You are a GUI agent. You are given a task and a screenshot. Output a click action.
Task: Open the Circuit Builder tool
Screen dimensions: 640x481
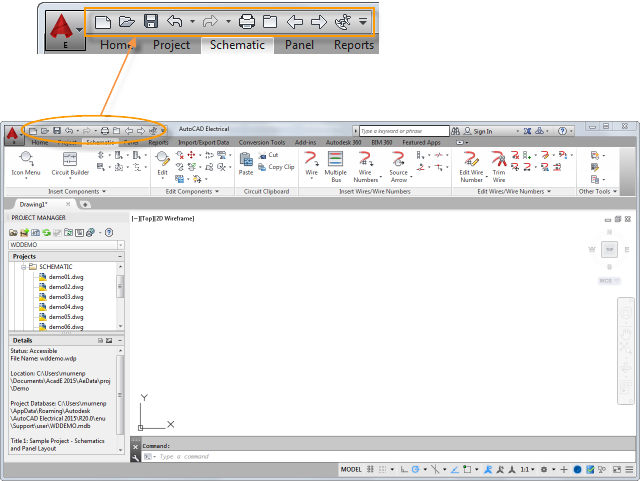(x=70, y=163)
